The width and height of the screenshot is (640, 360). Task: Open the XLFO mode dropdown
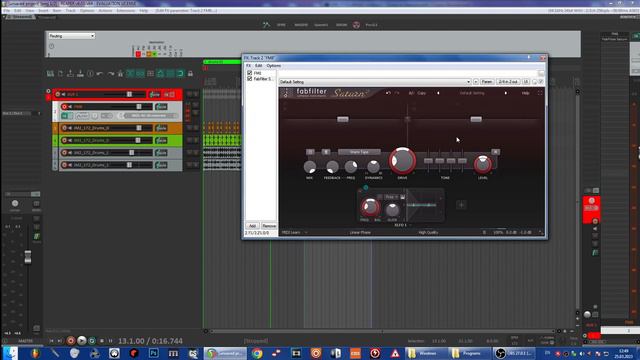click(x=391, y=197)
